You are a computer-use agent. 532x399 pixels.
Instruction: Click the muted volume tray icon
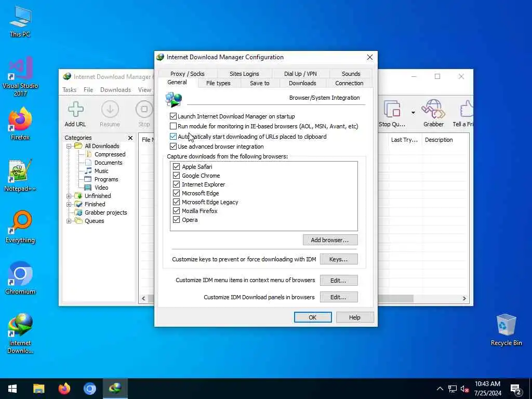click(464, 389)
